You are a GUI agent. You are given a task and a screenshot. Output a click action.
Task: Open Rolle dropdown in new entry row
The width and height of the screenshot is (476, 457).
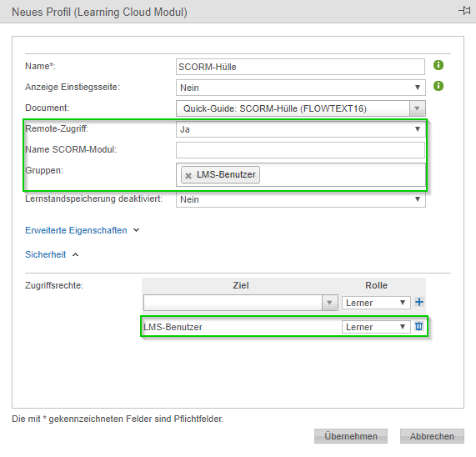pos(376,303)
